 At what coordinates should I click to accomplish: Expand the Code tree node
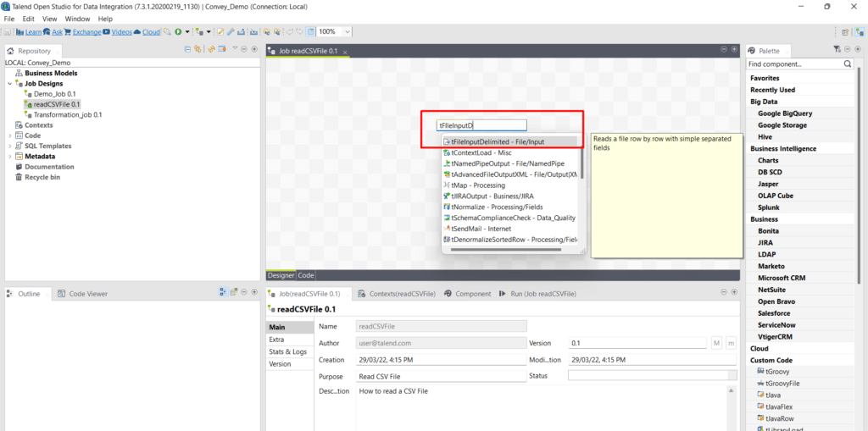point(9,135)
